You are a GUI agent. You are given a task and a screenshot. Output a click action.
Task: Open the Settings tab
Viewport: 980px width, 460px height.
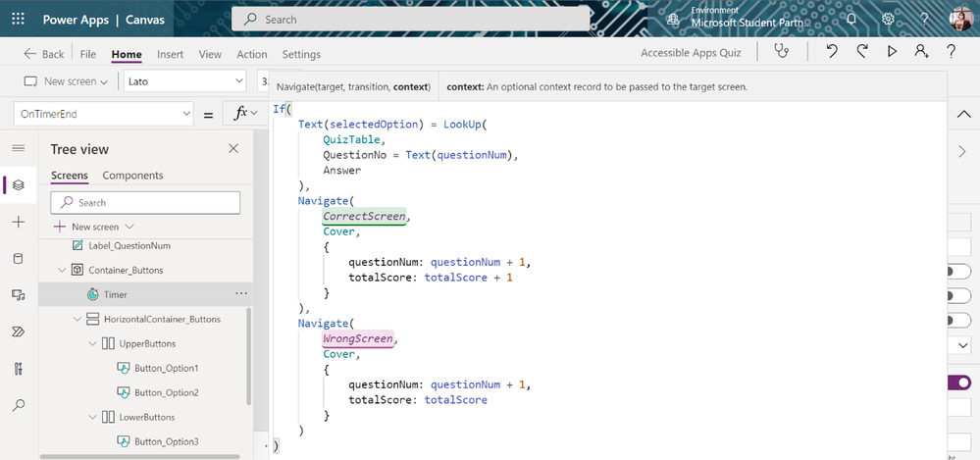pos(301,54)
